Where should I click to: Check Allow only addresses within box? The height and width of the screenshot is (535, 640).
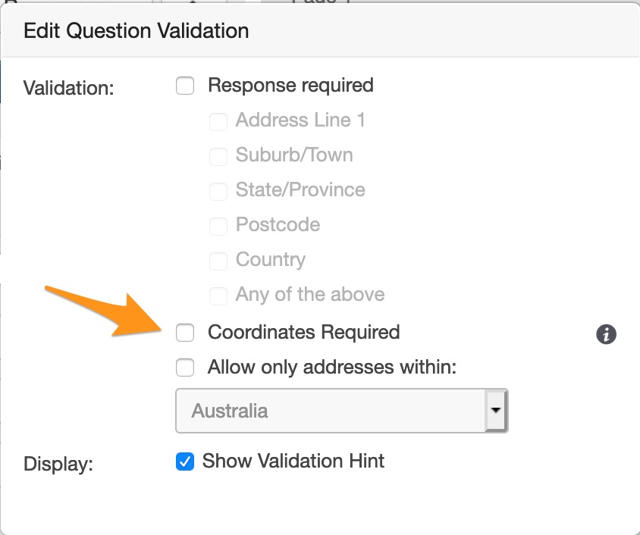click(185, 368)
